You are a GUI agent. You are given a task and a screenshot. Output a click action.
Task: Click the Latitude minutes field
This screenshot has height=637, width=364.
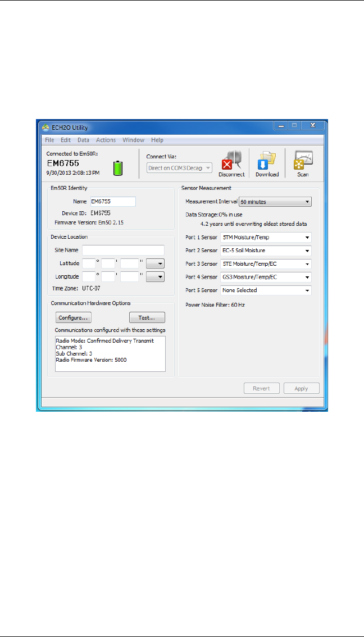tap(108, 263)
